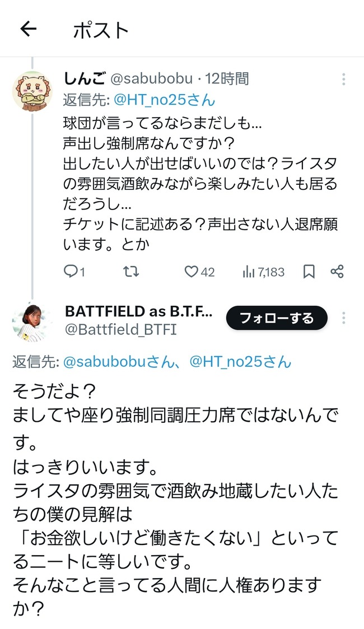Repost しんご's post via retweet icon

[x=131, y=272]
